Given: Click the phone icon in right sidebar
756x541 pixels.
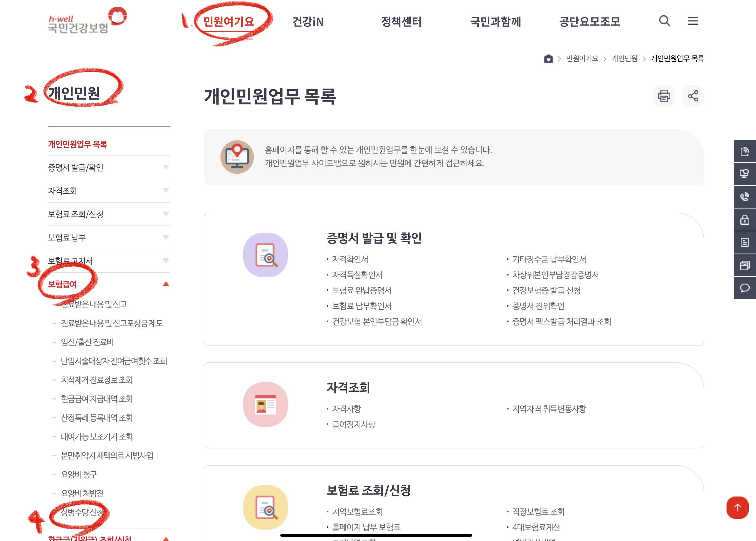Looking at the screenshot, I should click(744, 197).
